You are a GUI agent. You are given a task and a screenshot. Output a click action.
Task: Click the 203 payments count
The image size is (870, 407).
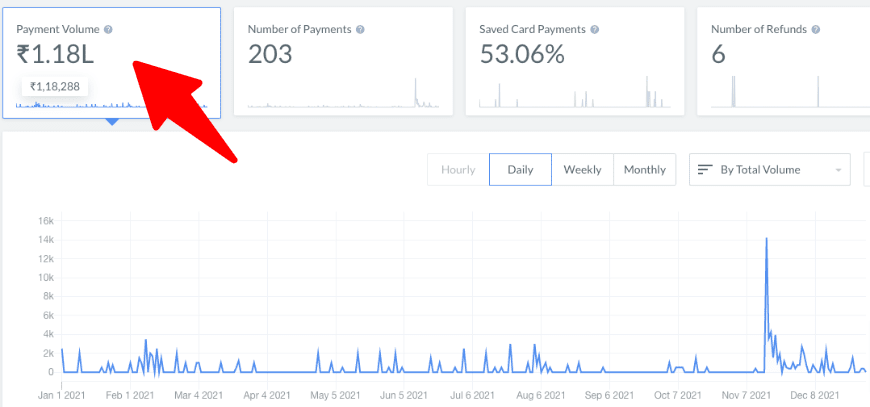[x=270, y=54]
